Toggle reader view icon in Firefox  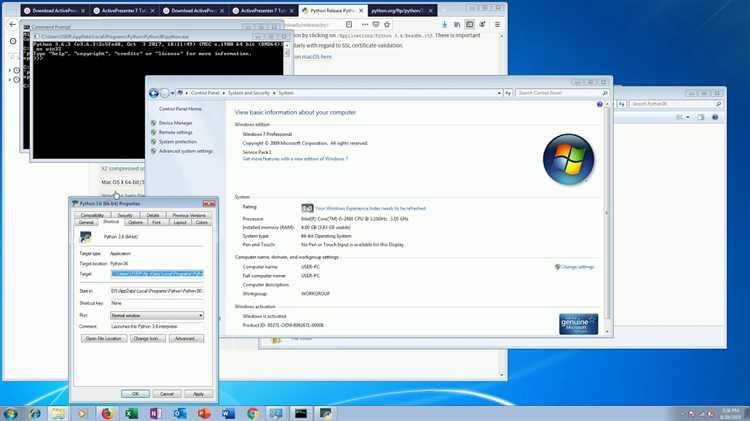tap(349, 24)
